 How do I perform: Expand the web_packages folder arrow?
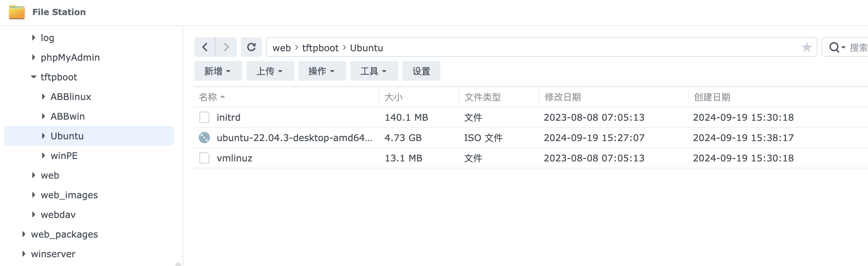(x=24, y=234)
